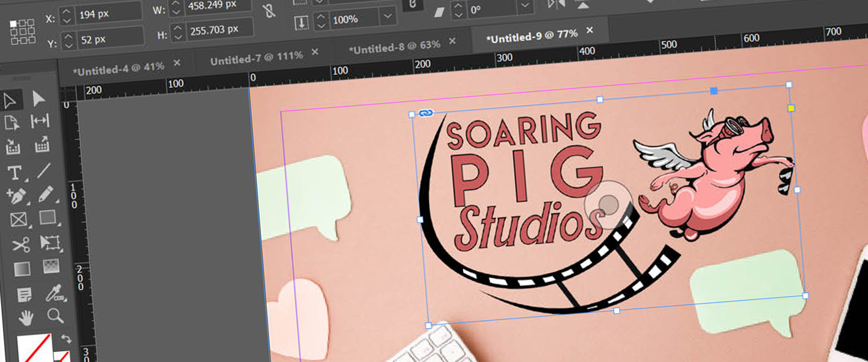Select the Direct Selection tool
Screen dimensions: 868x362
click(x=39, y=98)
